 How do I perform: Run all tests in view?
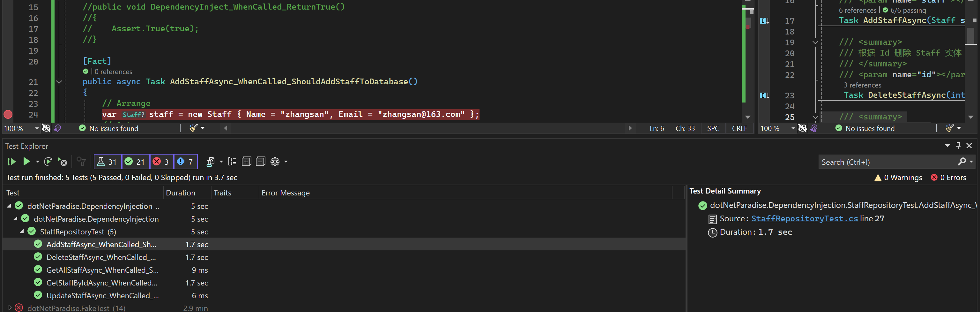pyautogui.click(x=12, y=162)
